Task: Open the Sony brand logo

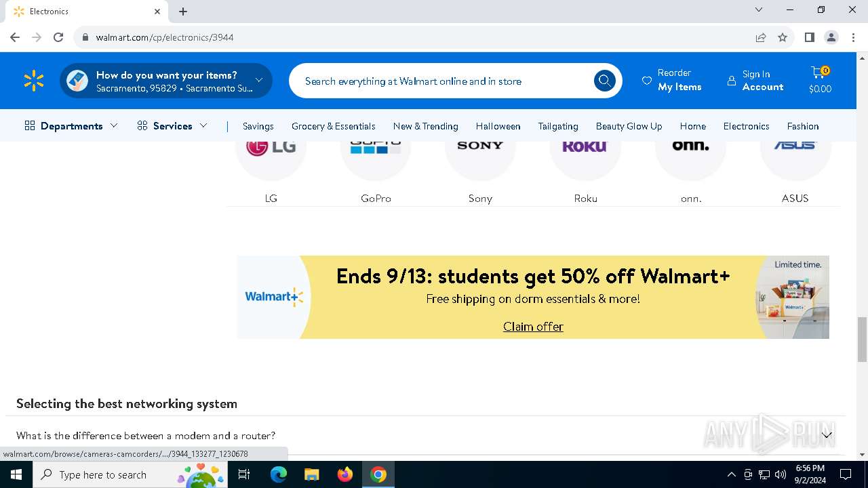Action: click(480, 145)
